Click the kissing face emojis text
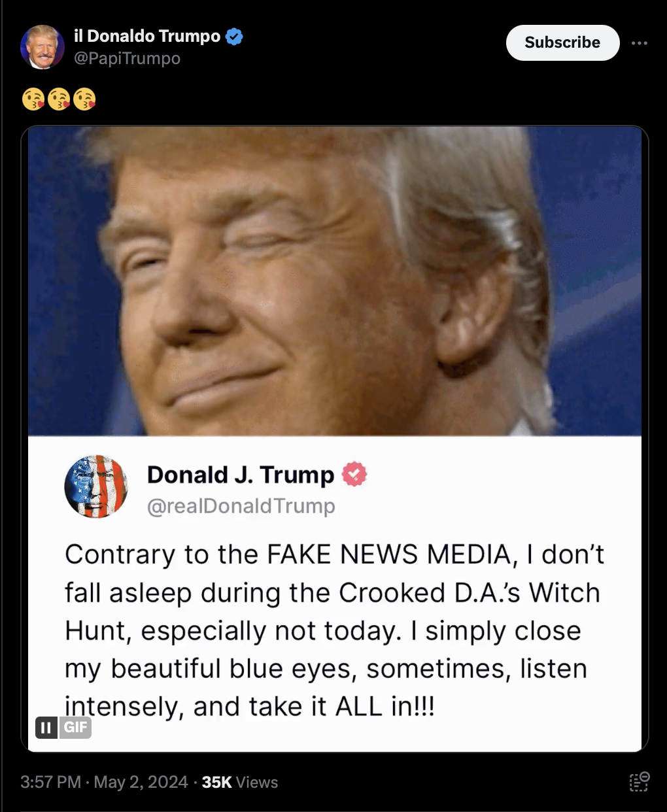Screen dimensions: 667x812 59,99
